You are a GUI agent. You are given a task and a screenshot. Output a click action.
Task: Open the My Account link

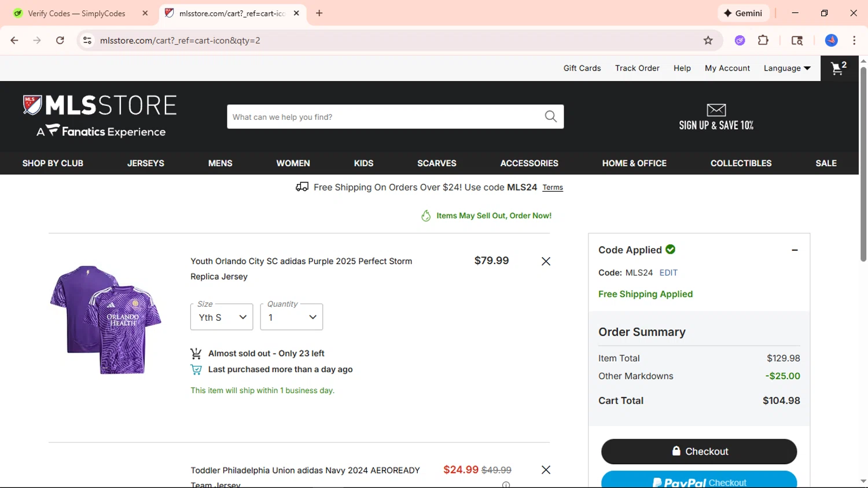coord(727,68)
